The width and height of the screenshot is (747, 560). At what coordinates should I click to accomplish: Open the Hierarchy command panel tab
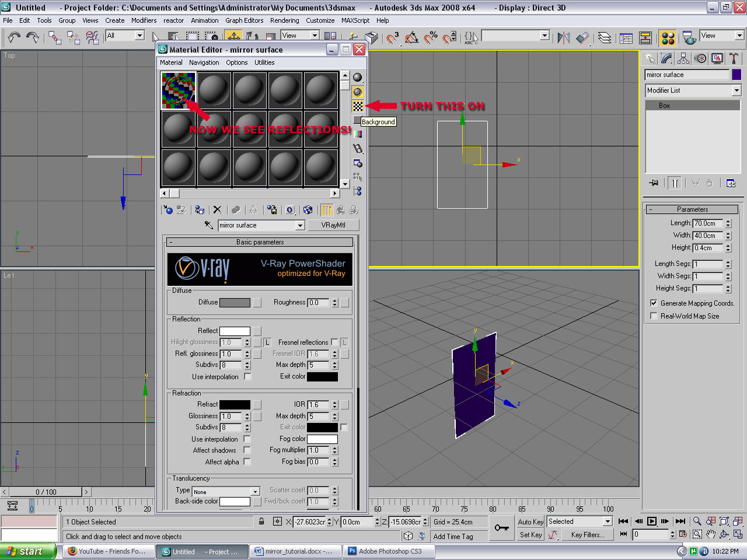coord(683,58)
